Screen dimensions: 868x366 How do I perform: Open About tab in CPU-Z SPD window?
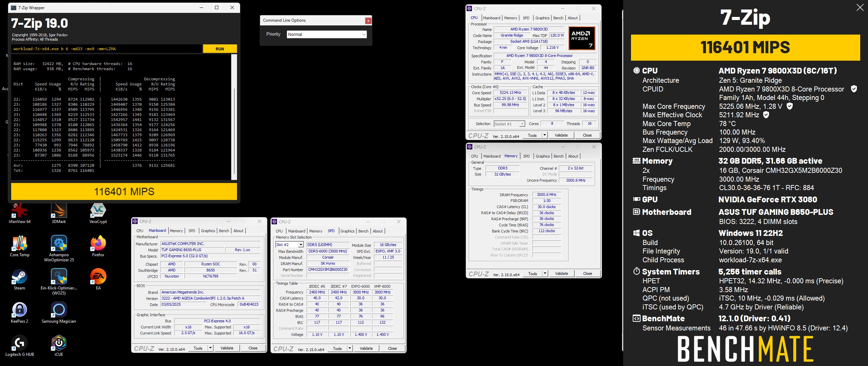point(378,231)
